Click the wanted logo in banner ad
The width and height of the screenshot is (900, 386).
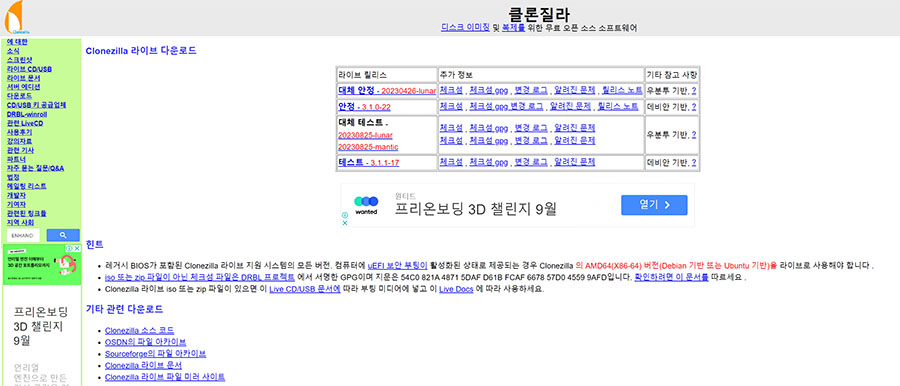point(366,205)
